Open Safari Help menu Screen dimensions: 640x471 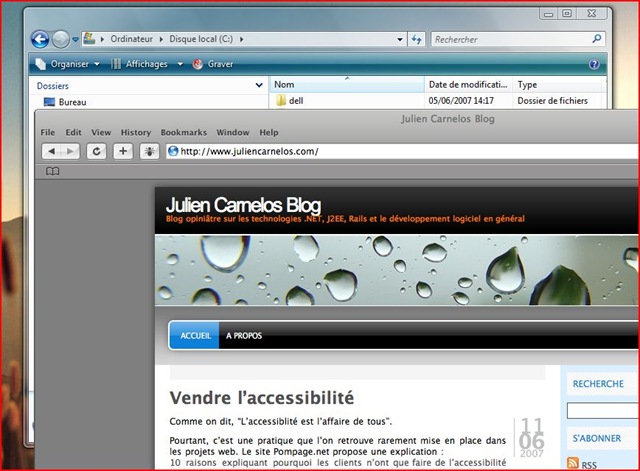[x=269, y=132]
